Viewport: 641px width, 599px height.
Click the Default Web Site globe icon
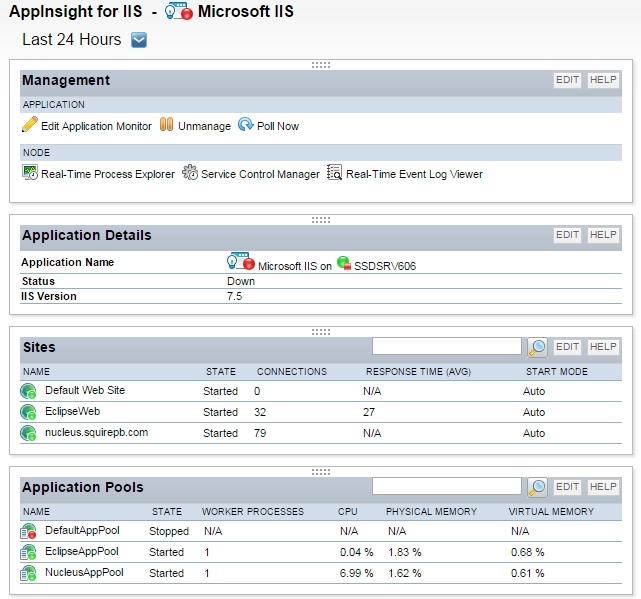pos(28,391)
